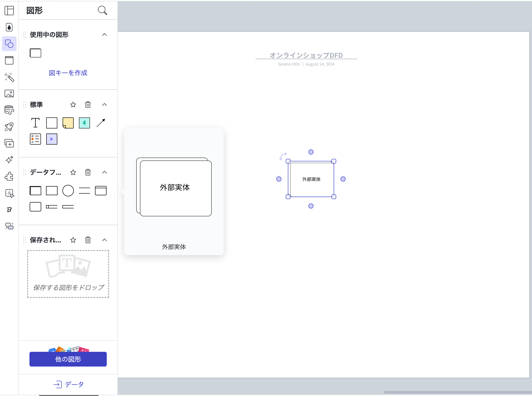
Task: Click the rotate handle of selected shape
Action: (283, 156)
